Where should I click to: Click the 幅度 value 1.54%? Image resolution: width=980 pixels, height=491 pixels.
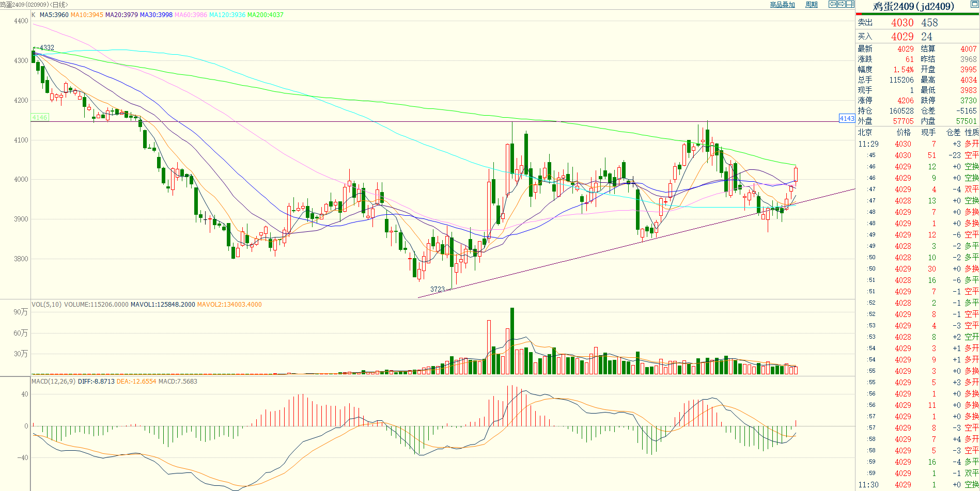coord(904,70)
